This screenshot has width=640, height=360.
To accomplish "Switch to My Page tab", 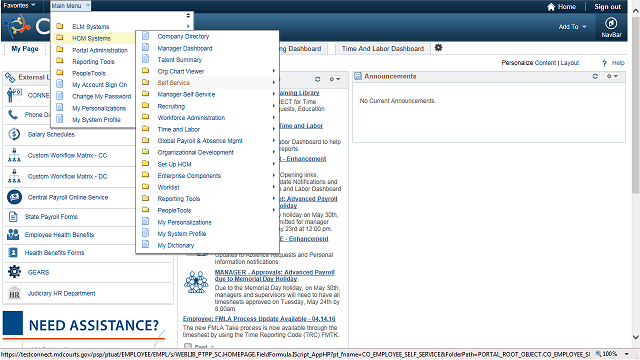I will (25, 49).
